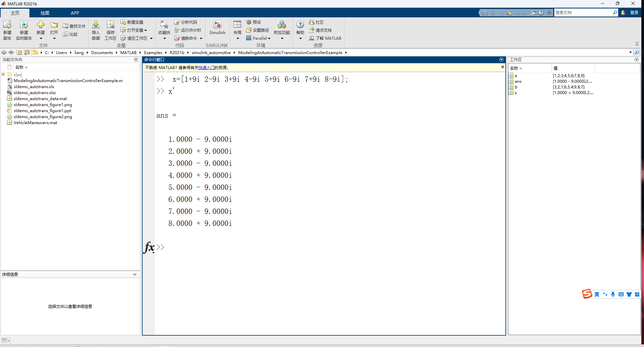Screen dimensions: 644x347
Task: Click the up-one-level folder icon
Action: [19, 52]
